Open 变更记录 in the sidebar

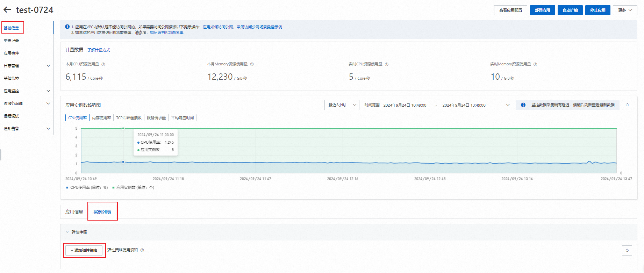(11, 41)
